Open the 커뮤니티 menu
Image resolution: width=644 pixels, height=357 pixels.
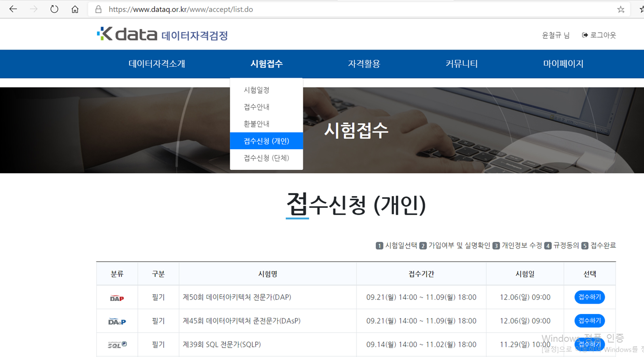461,64
